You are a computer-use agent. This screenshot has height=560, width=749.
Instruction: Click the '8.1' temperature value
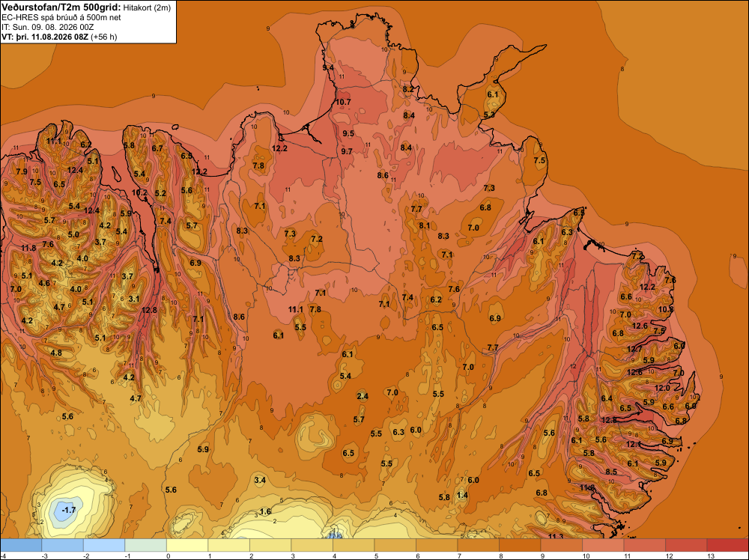[424, 225]
